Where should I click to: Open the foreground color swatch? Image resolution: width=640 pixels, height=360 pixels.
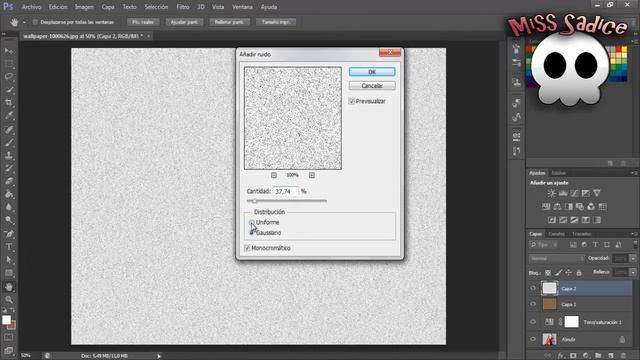[6, 320]
